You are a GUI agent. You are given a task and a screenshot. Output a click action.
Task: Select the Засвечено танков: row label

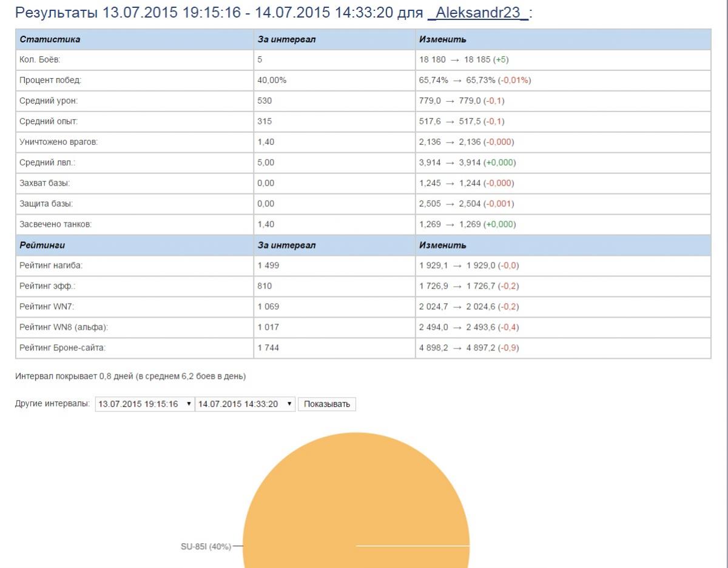point(55,224)
